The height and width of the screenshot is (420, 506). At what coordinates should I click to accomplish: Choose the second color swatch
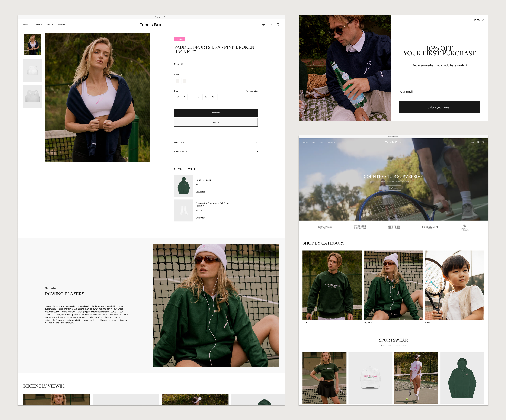click(185, 81)
